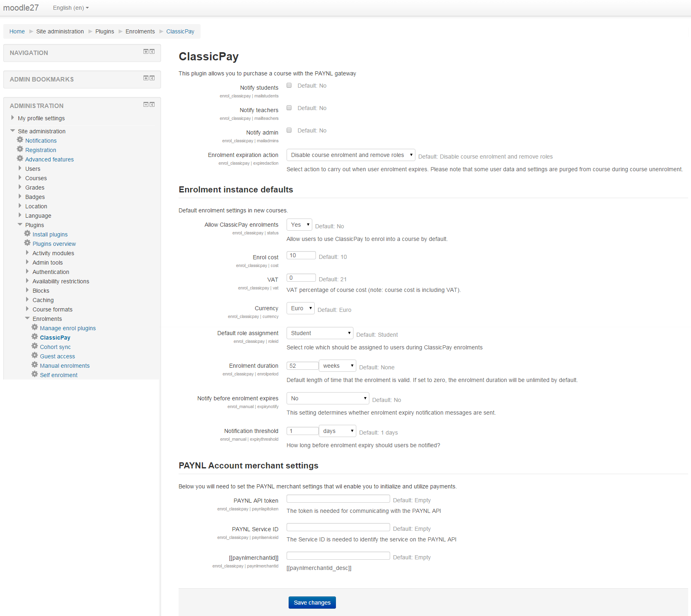Enable the Notify students checkbox

(x=289, y=86)
